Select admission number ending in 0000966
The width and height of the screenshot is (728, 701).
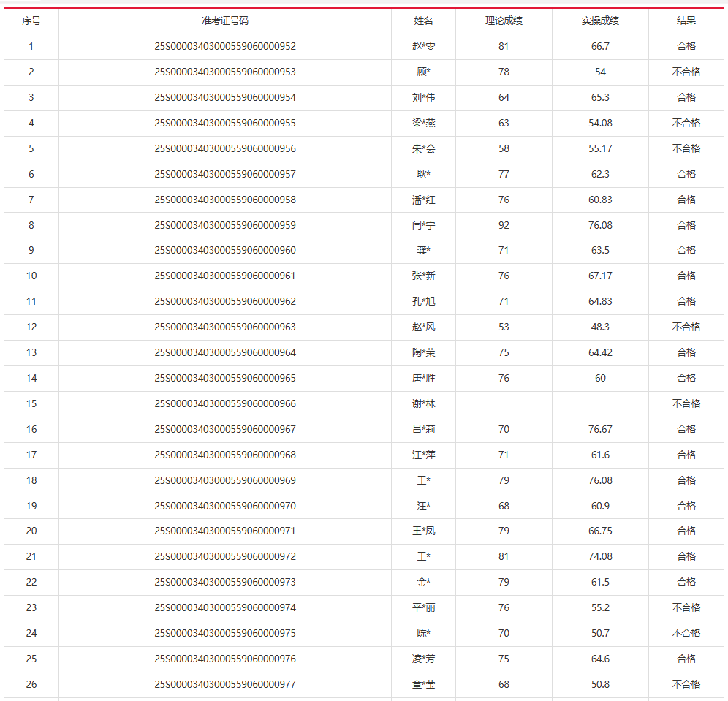pyautogui.click(x=225, y=403)
